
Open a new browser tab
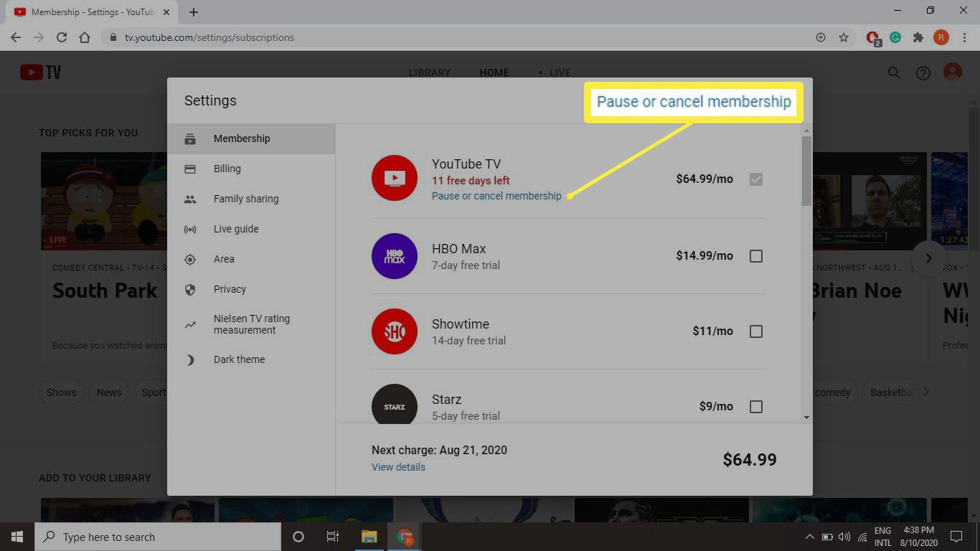pyautogui.click(x=194, y=11)
